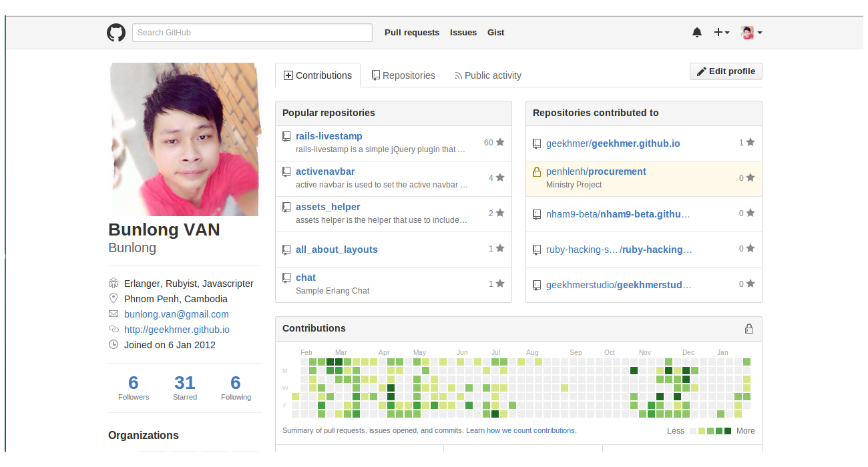The height and width of the screenshot is (467, 868).
Task: Open the geekhmerstudio repository link
Action: pos(619,285)
